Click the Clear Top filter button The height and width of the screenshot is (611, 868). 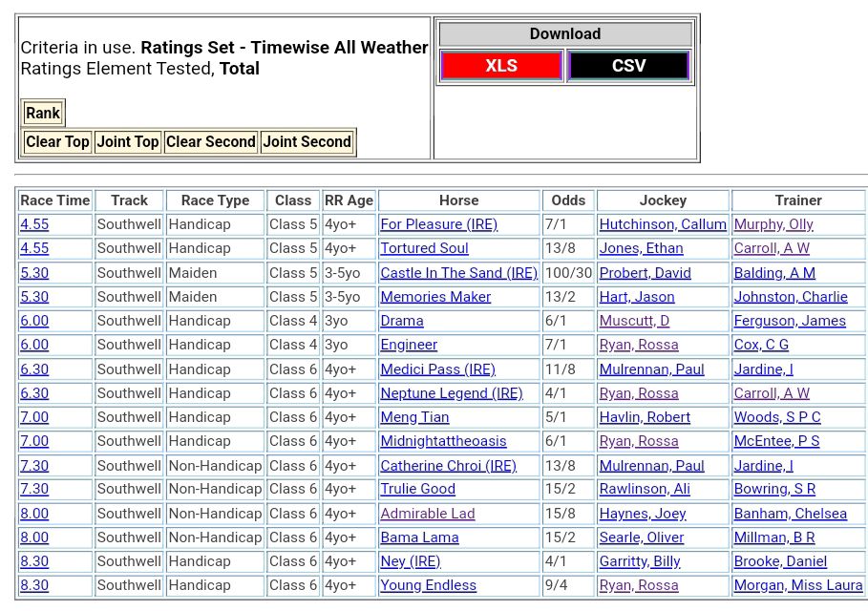[57, 142]
